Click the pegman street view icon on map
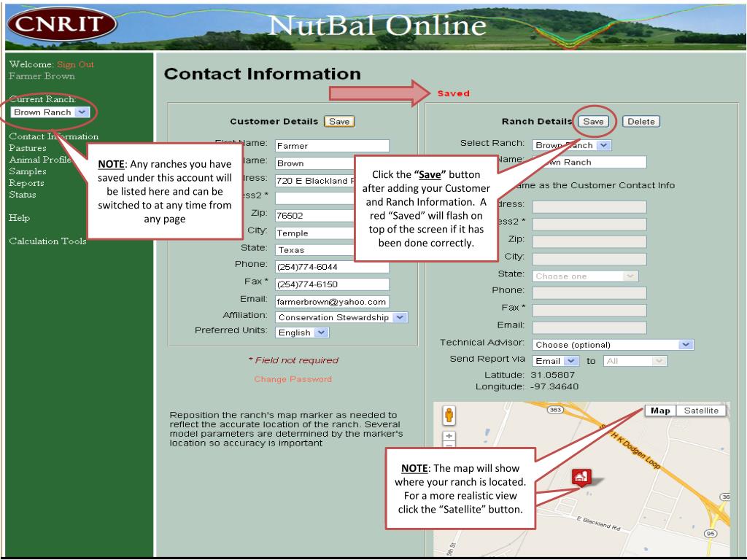 click(x=449, y=415)
